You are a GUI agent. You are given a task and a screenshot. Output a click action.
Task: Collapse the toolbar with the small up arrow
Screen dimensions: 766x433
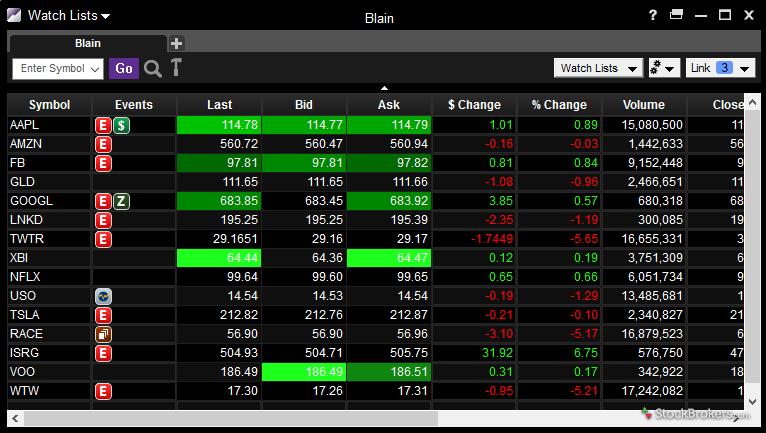click(x=384, y=88)
